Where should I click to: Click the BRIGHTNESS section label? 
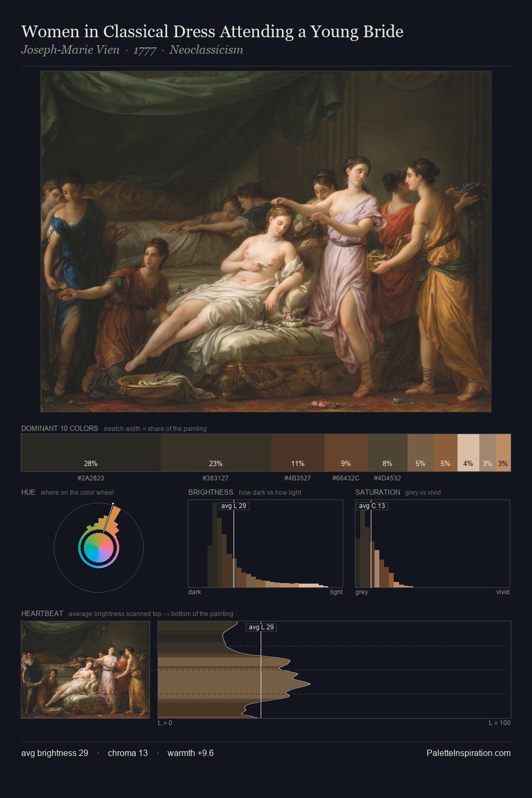click(x=211, y=492)
